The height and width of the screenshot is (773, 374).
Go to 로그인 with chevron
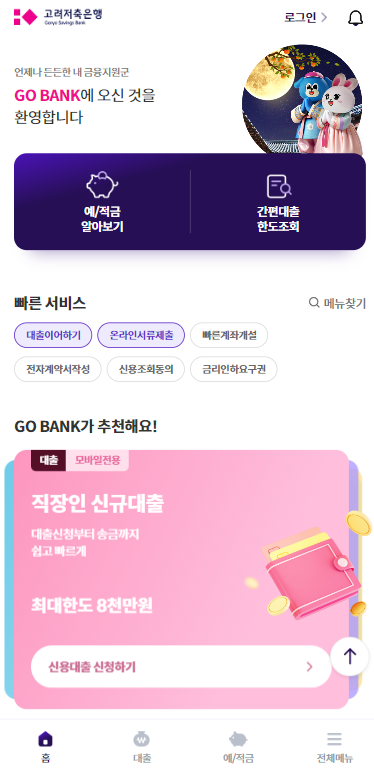click(306, 18)
